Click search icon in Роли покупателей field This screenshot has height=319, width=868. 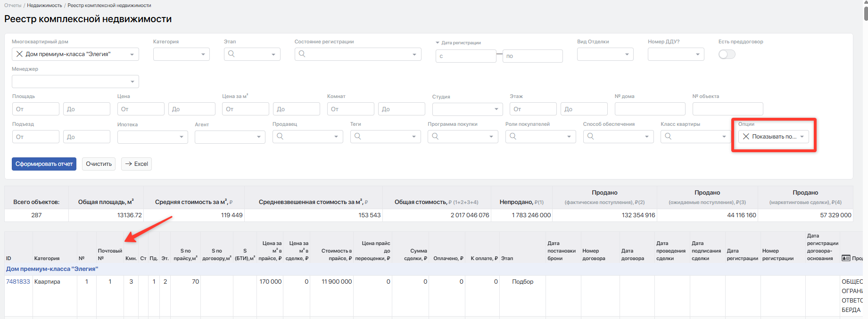click(513, 136)
